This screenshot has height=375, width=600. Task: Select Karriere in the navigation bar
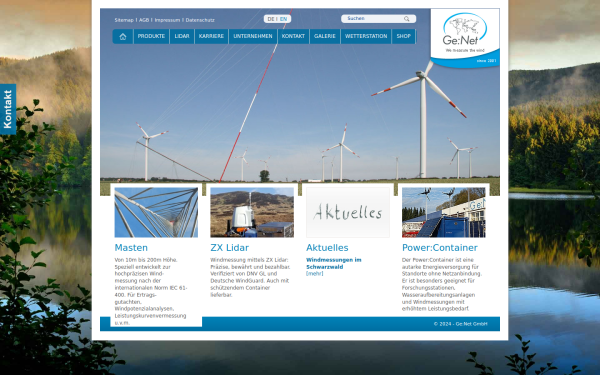tap(211, 36)
